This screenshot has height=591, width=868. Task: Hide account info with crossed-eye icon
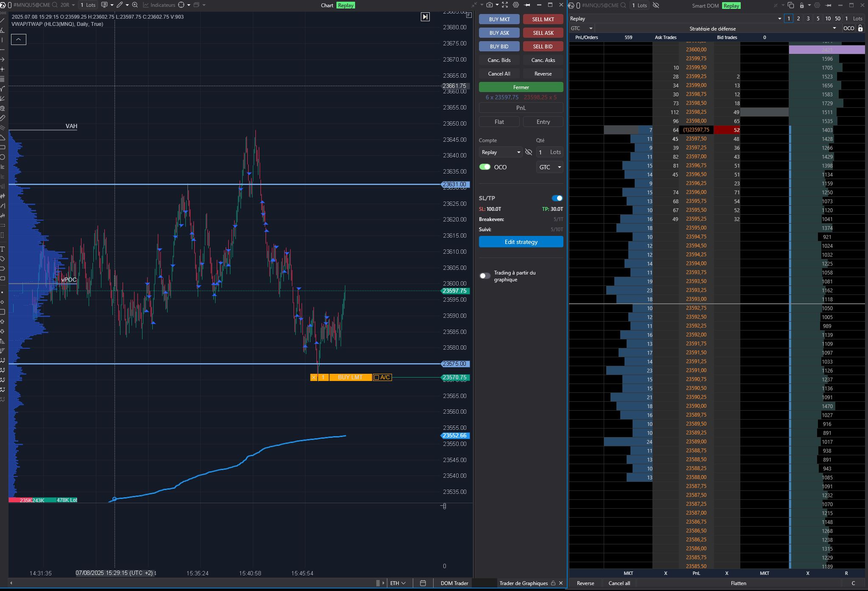529,152
